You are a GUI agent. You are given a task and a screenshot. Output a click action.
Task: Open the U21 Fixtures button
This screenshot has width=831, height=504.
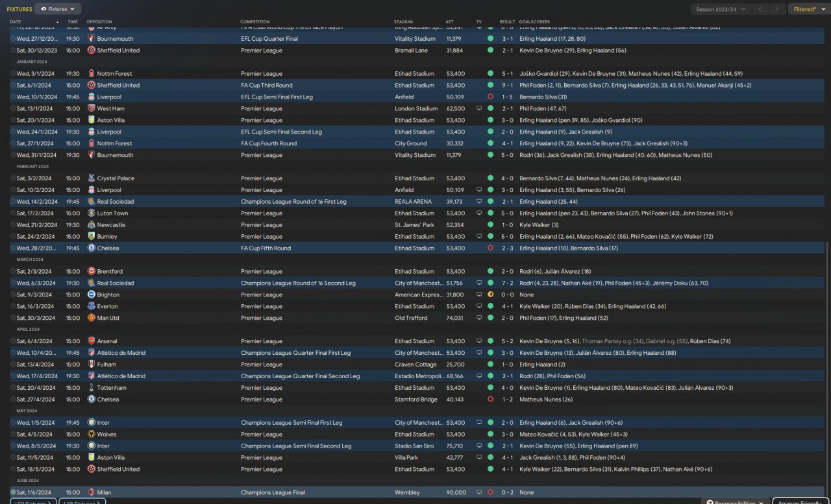pyautogui.click(x=34, y=501)
